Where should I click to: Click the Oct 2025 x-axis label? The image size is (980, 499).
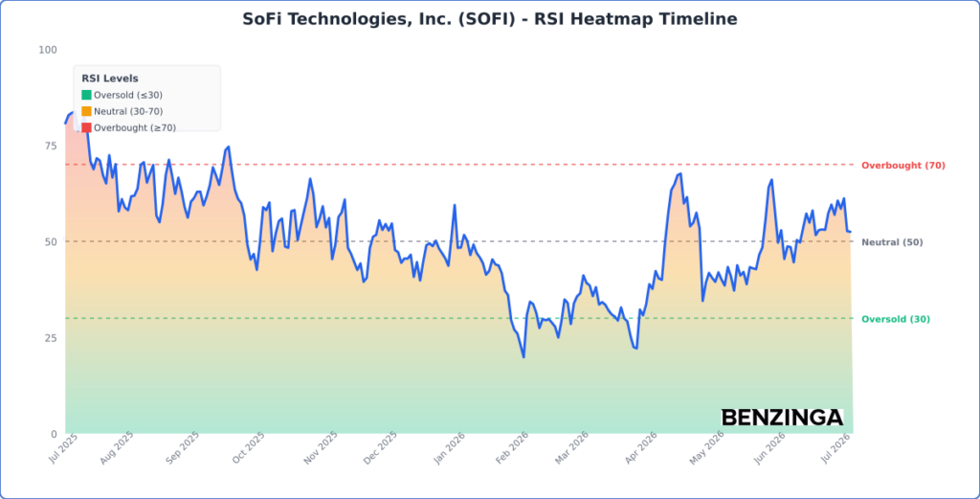(x=250, y=446)
